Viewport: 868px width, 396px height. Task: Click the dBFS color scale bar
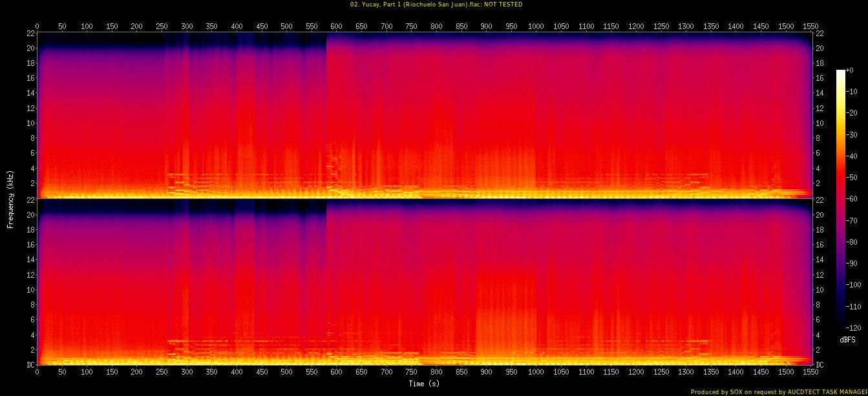[840, 195]
